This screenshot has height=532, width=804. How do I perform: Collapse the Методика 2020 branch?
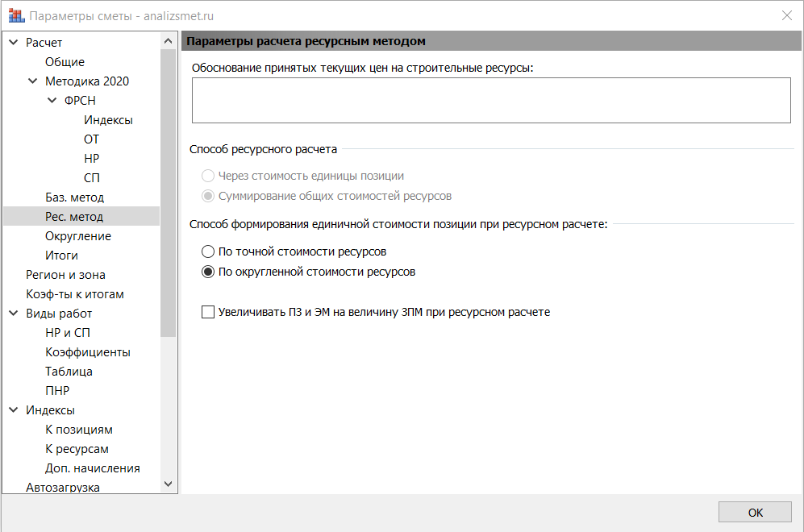33,81
